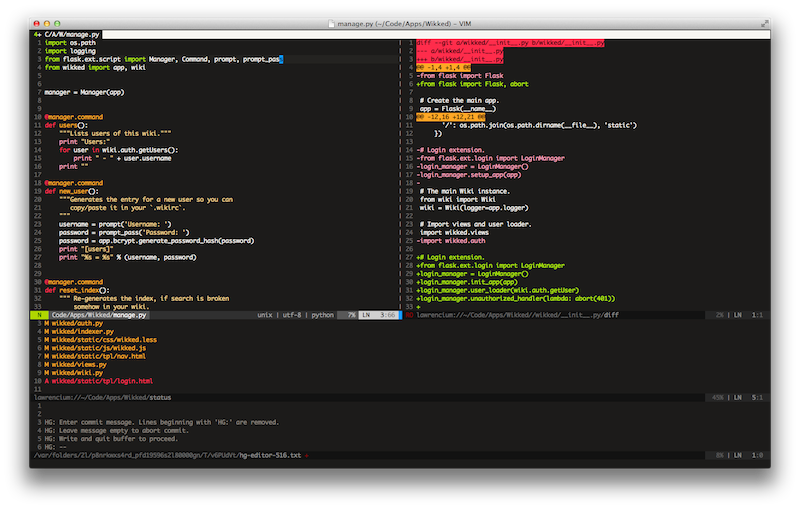Select M wikked/indexer.py in status list

coord(79,332)
